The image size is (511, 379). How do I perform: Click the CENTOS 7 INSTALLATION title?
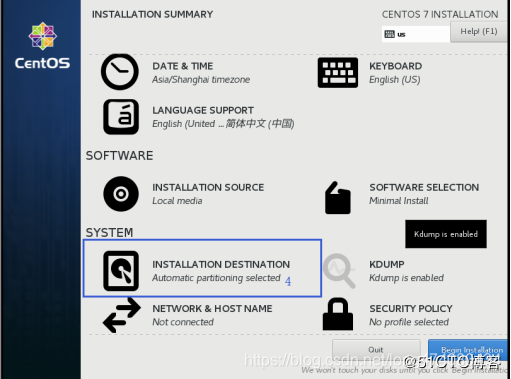click(440, 14)
